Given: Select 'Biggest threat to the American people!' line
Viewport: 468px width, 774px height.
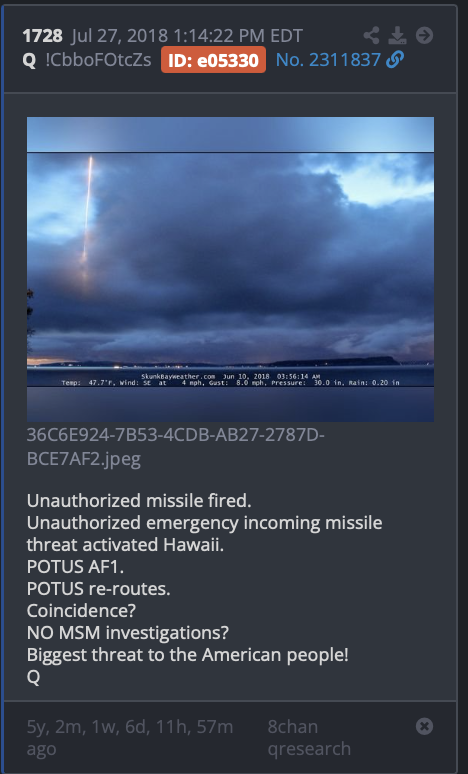Looking at the screenshot, I should (188, 655).
